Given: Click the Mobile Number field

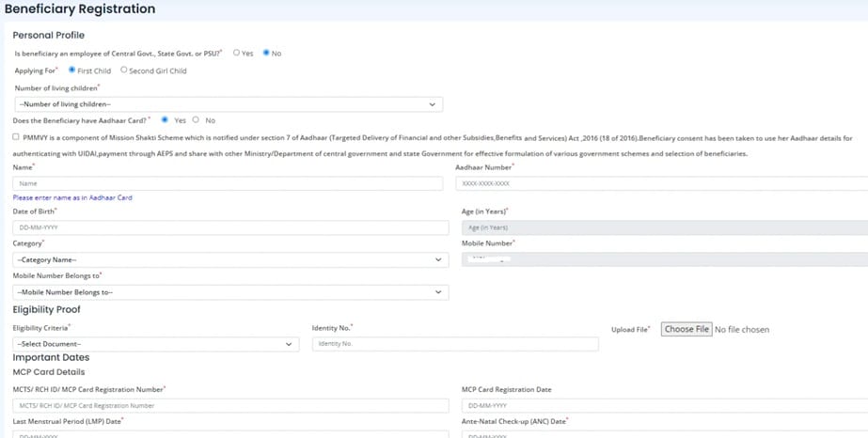Looking at the screenshot, I should 665,260.
